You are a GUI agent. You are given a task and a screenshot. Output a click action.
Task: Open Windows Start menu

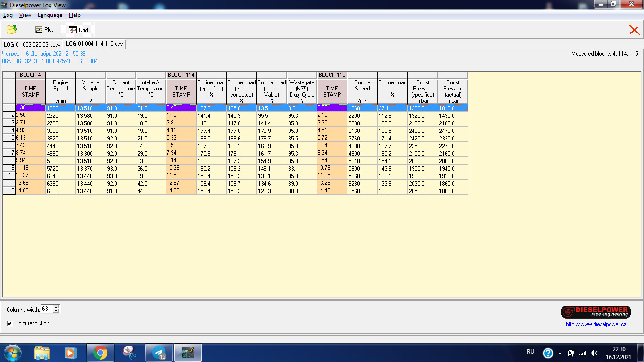click(12, 353)
